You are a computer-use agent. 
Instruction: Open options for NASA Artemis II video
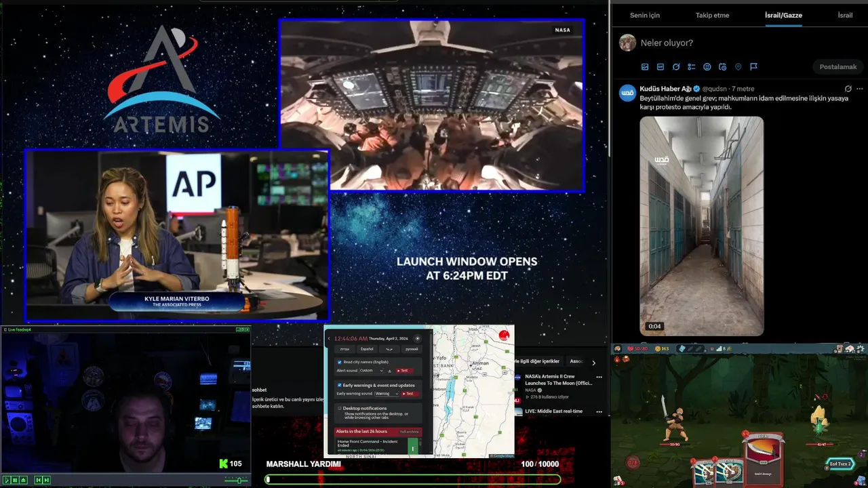coord(599,377)
